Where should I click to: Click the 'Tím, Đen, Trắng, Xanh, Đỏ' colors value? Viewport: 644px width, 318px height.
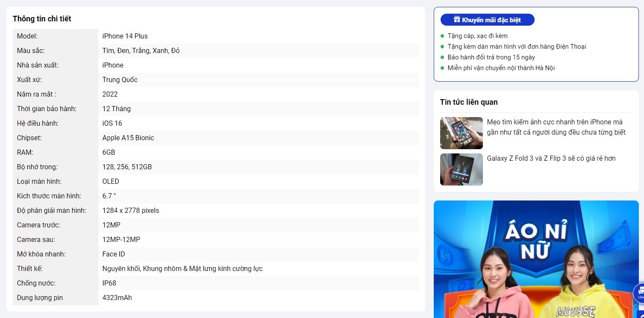coord(141,51)
